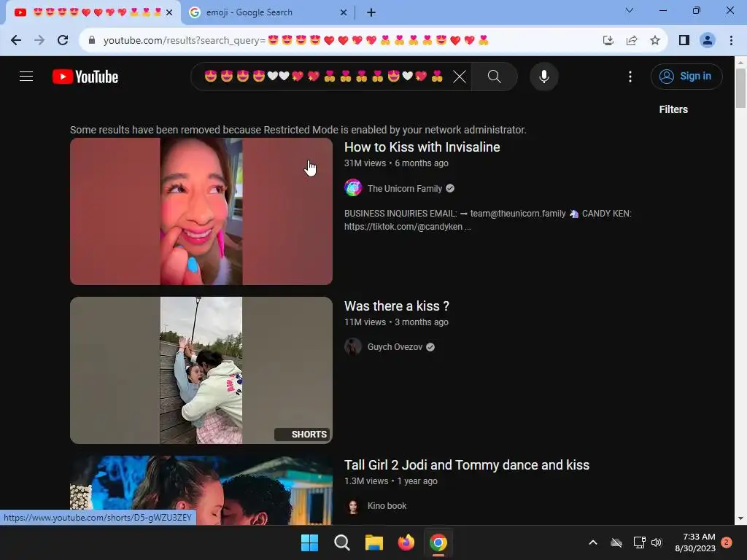Select the YouTube emoji results tab
Image resolution: width=747 pixels, height=560 pixels.
pos(93,12)
